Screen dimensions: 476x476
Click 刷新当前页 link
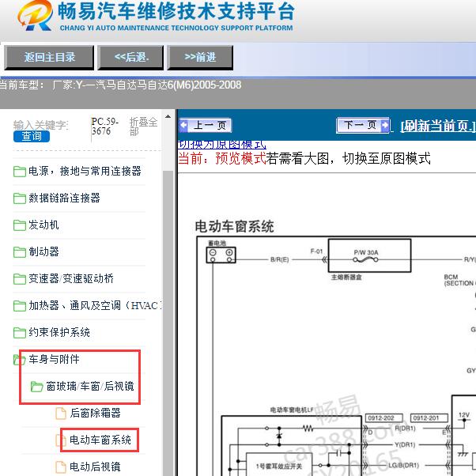pyautogui.click(x=437, y=126)
